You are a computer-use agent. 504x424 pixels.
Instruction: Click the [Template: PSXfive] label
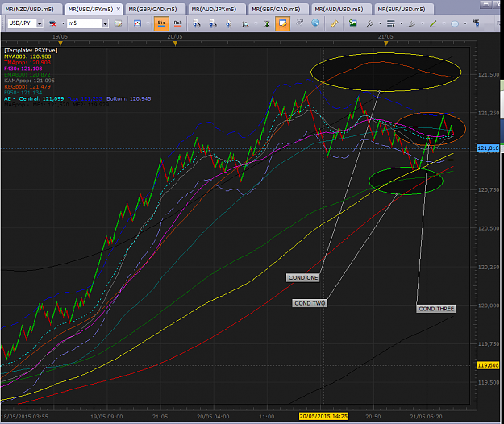pos(31,51)
